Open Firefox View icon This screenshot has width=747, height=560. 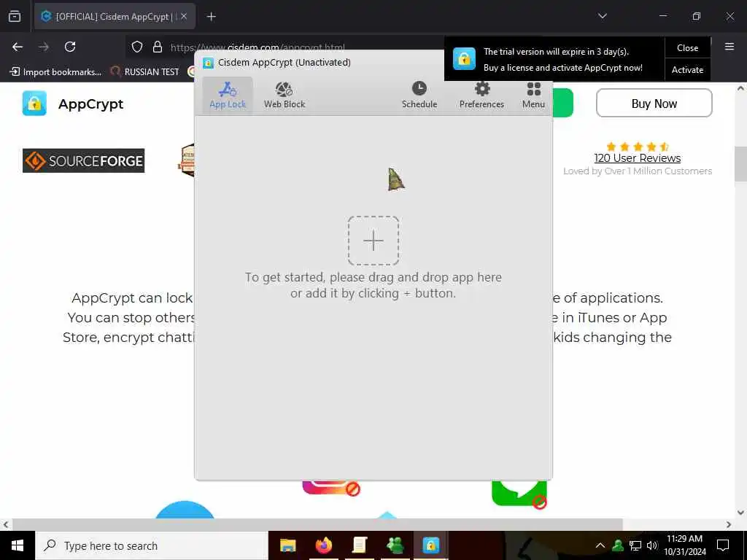point(15,16)
